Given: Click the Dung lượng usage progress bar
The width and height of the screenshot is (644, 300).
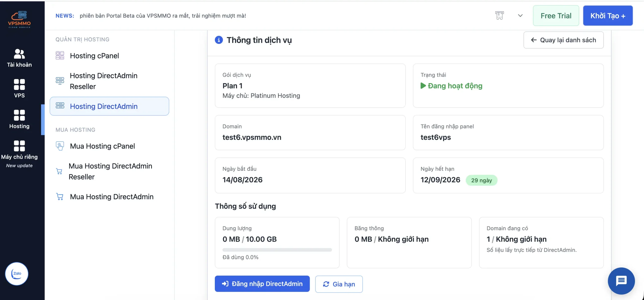Looking at the screenshot, I should [x=277, y=250].
